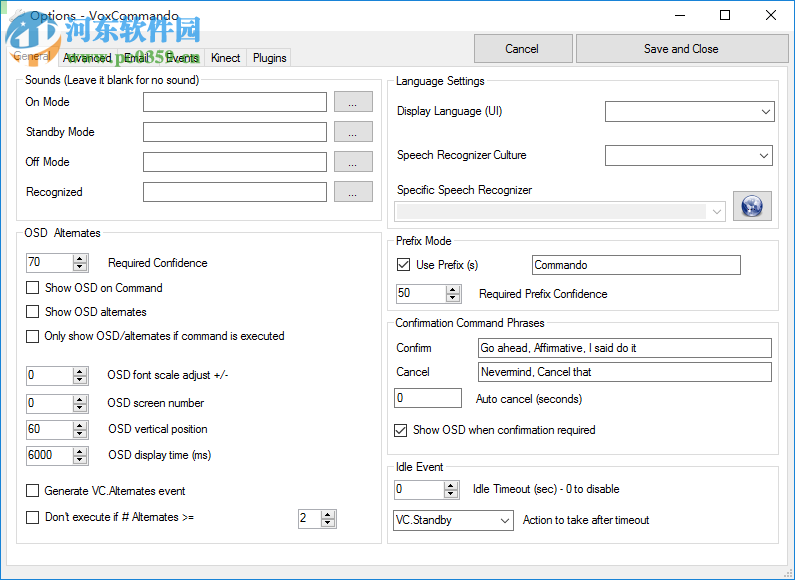Open the Display Language (UI) dropdown
The width and height of the screenshot is (795, 580).
pyautogui.click(x=690, y=112)
